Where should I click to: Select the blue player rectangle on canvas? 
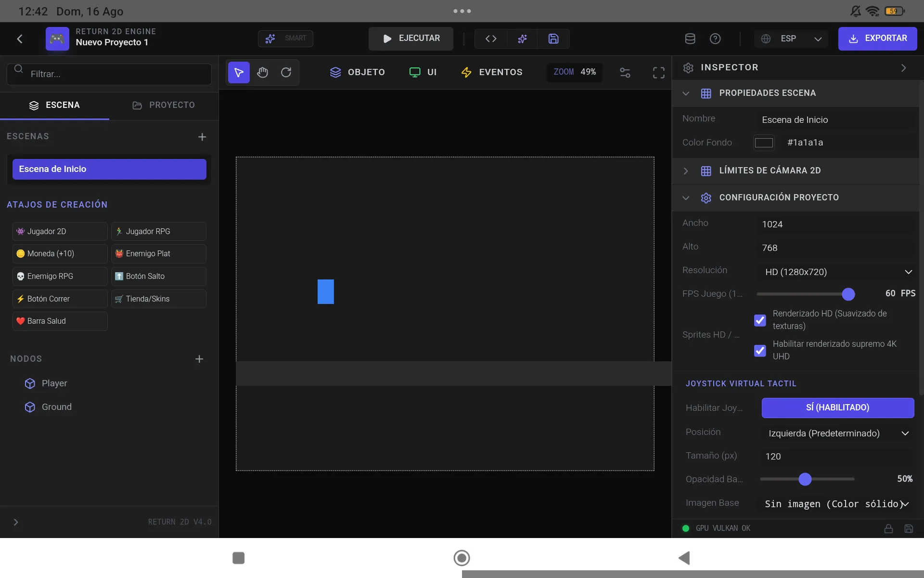coord(326,291)
